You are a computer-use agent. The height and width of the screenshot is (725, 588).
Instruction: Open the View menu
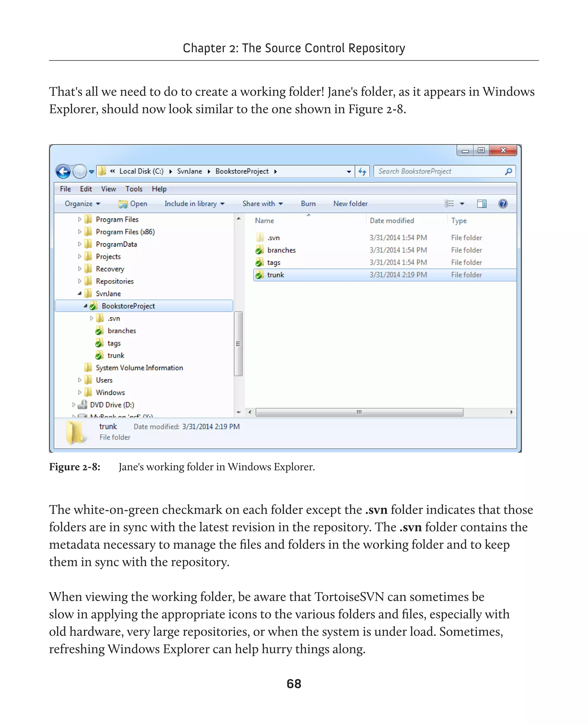[x=109, y=189]
